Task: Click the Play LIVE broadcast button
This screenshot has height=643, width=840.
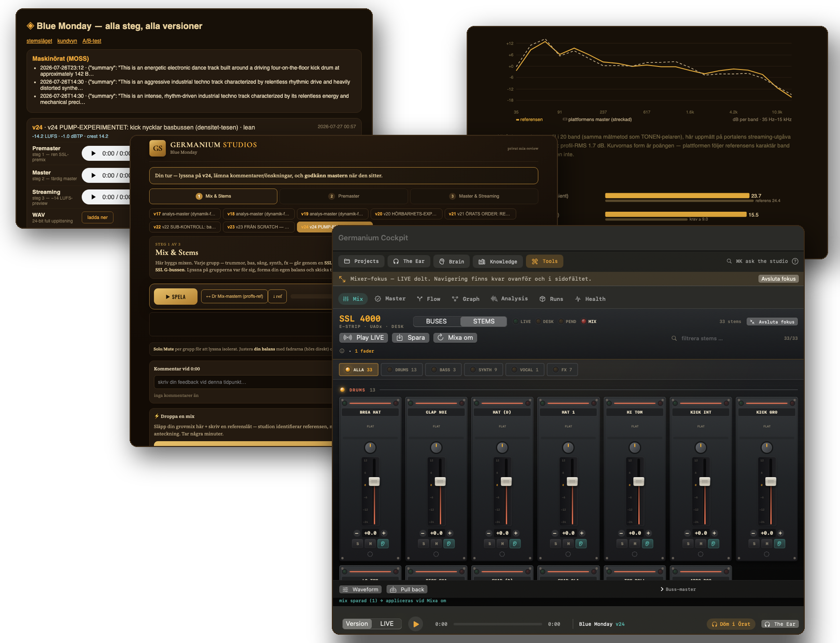Action: click(364, 338)
